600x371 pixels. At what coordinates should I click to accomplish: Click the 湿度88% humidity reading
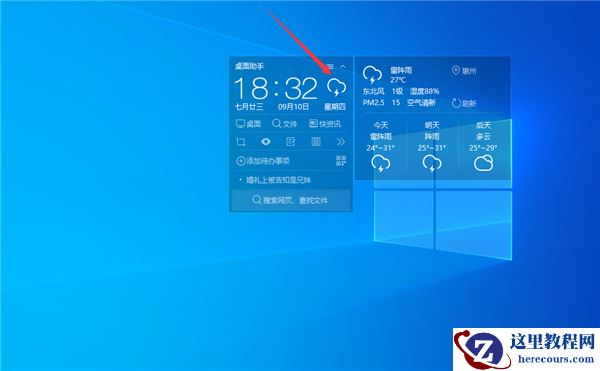(x=425, y=91)
